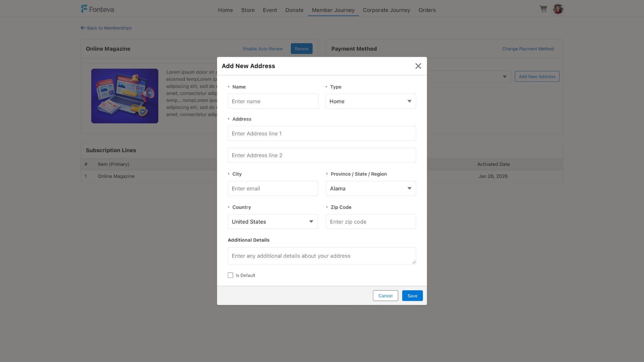Open the Event nav item
This screenshot has height=362, width=644.
[270, 10]
